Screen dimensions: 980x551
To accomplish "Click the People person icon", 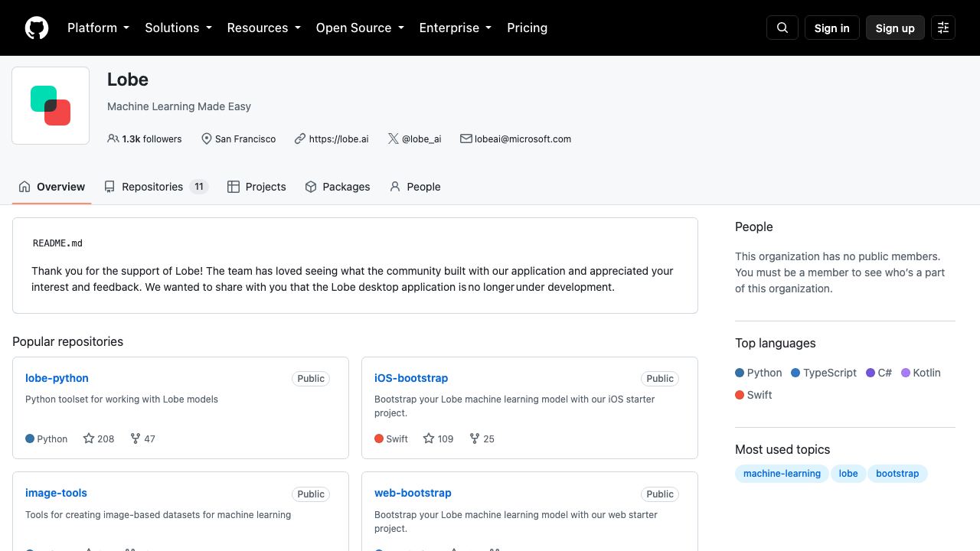I will click(x=395, y=187).
